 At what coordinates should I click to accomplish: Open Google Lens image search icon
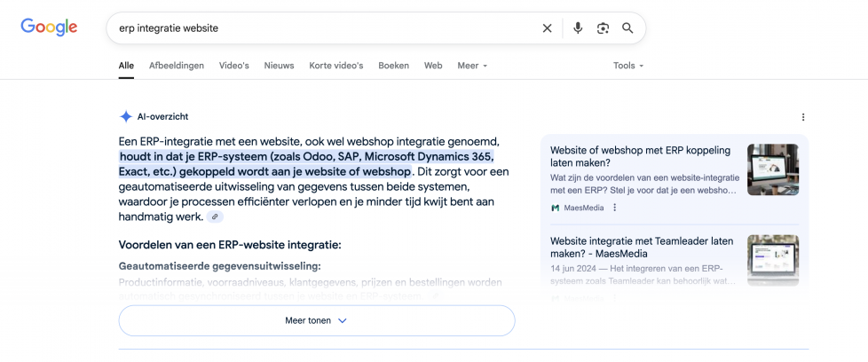pyautogui.click(x=603, y=28)
